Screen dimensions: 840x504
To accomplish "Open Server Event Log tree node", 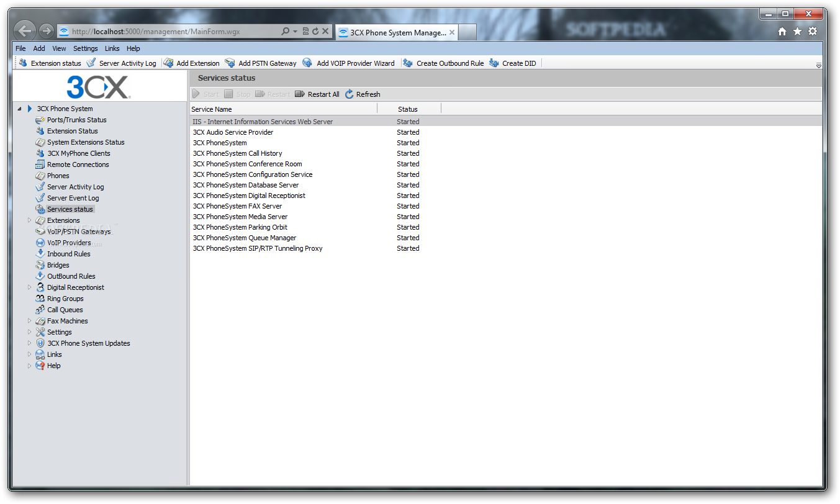I will pyautogui.click(x=73, y=198).
